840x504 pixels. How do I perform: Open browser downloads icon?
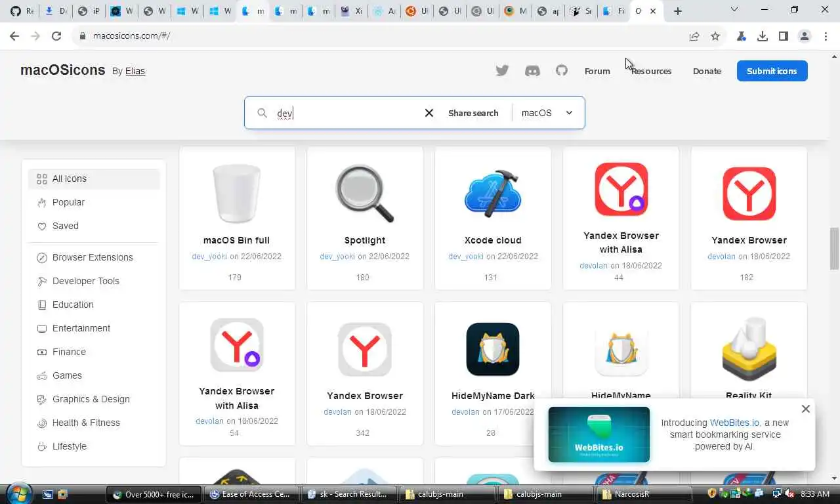point(763,36)
